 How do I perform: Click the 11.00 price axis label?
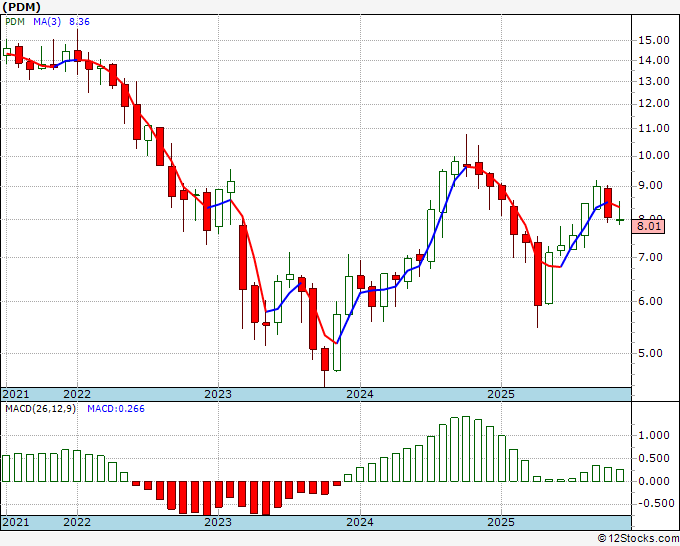point(654,128)
